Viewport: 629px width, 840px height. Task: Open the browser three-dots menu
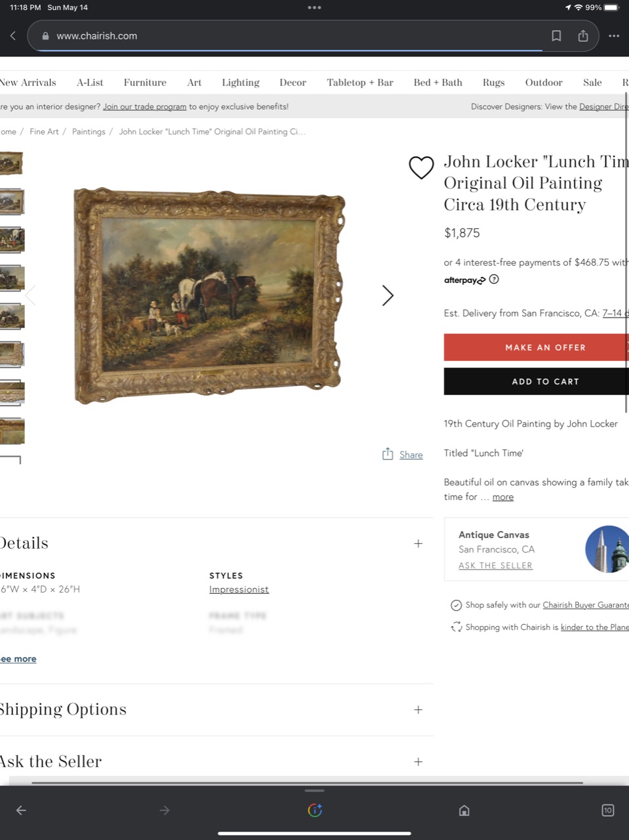[x=614, y=36]
